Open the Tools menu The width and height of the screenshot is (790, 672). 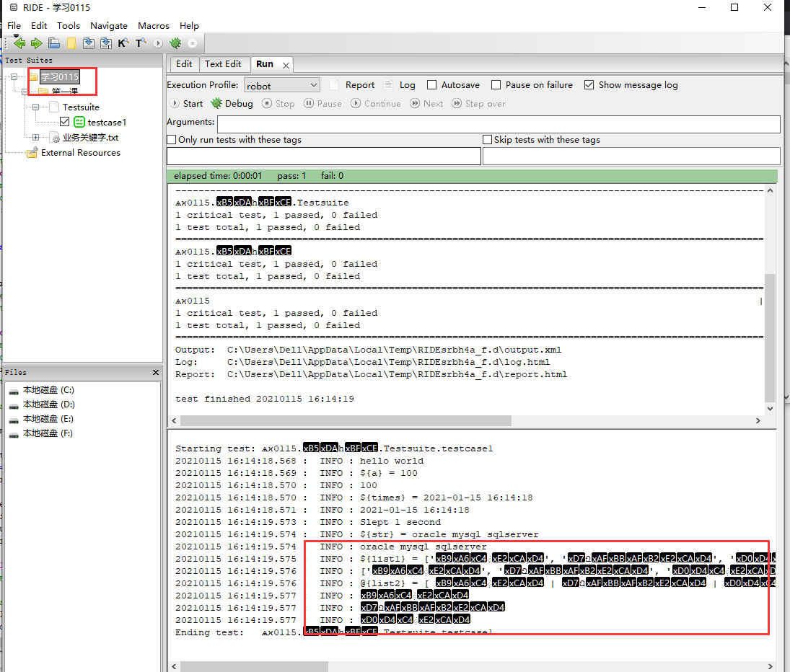coord(68,26)
